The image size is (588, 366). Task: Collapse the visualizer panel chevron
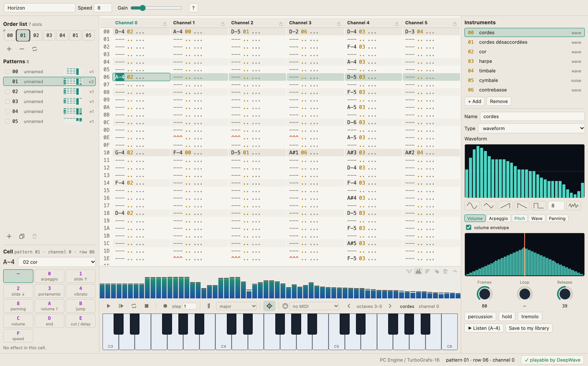[455, 271]
